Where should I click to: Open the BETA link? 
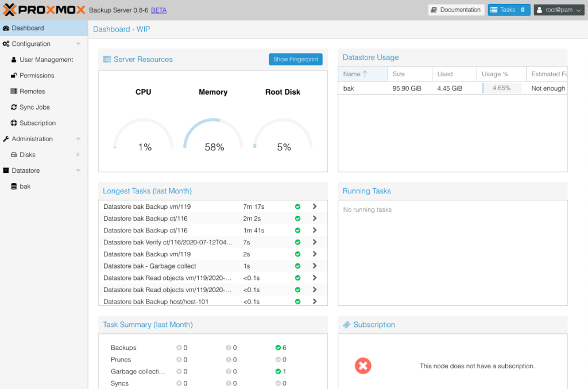coord(158,10)
